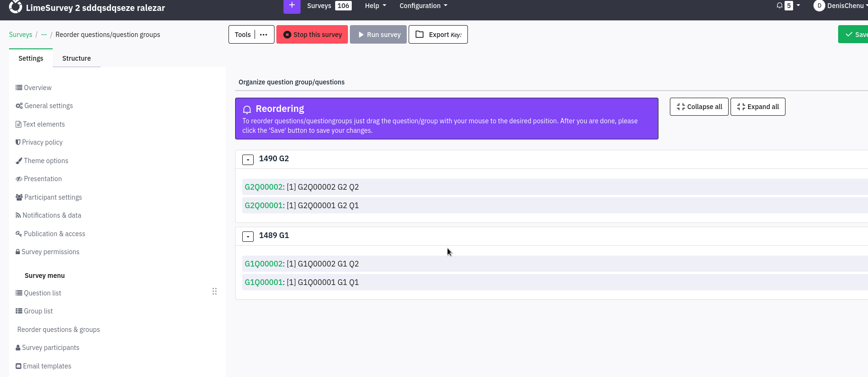
Task: Click the LimeSurvey logo icon
Action: (16, 6)
